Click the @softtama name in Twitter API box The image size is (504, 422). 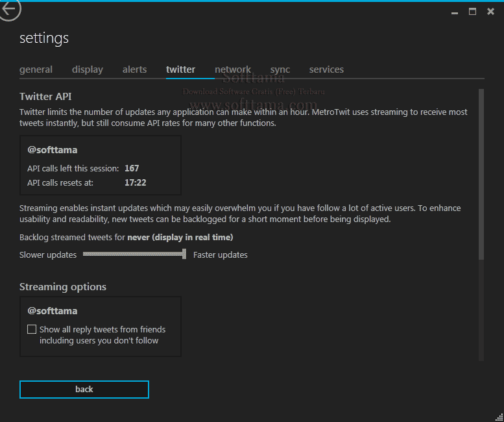pyautogui.click(x=53, y=150)
